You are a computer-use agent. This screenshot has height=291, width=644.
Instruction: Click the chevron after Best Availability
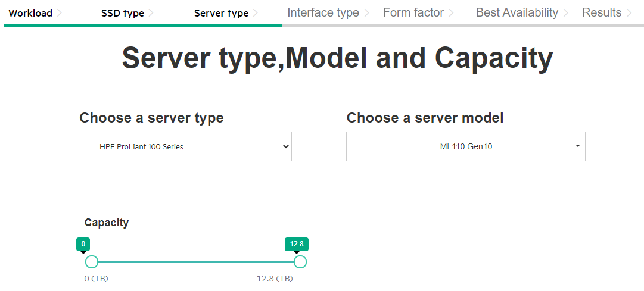(565, 13)
